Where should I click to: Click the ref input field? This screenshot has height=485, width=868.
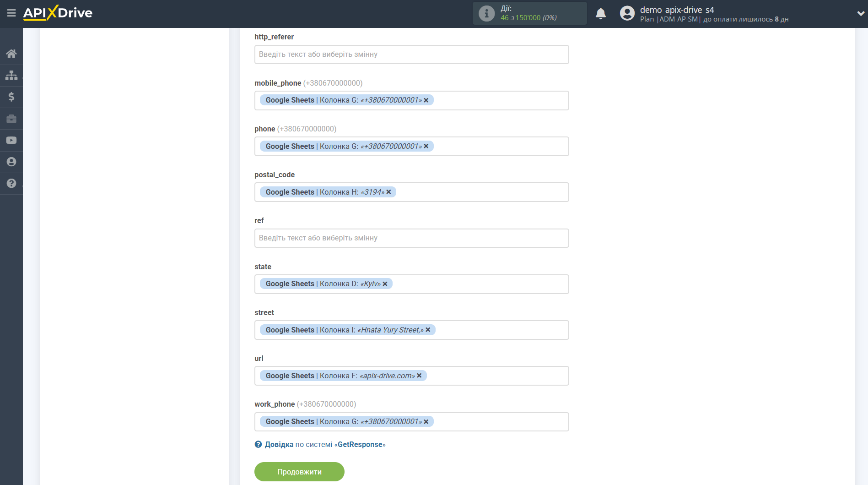(x=411, y=238)
